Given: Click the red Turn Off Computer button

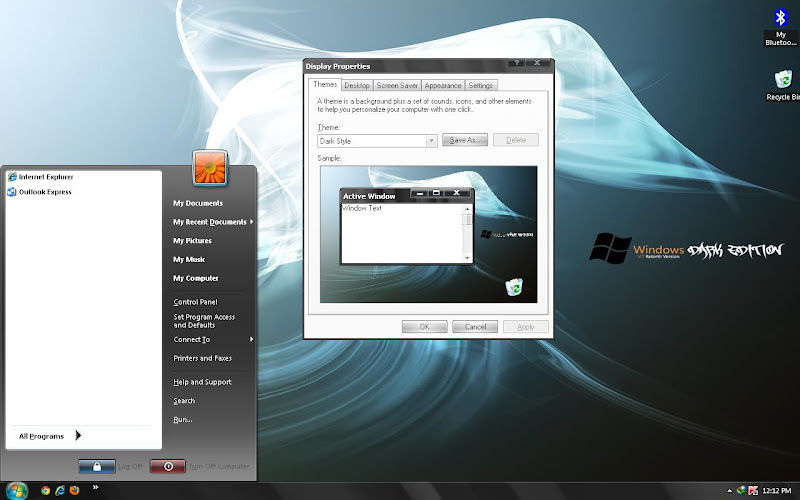Looking at the screenshot, I should point(168,466).
